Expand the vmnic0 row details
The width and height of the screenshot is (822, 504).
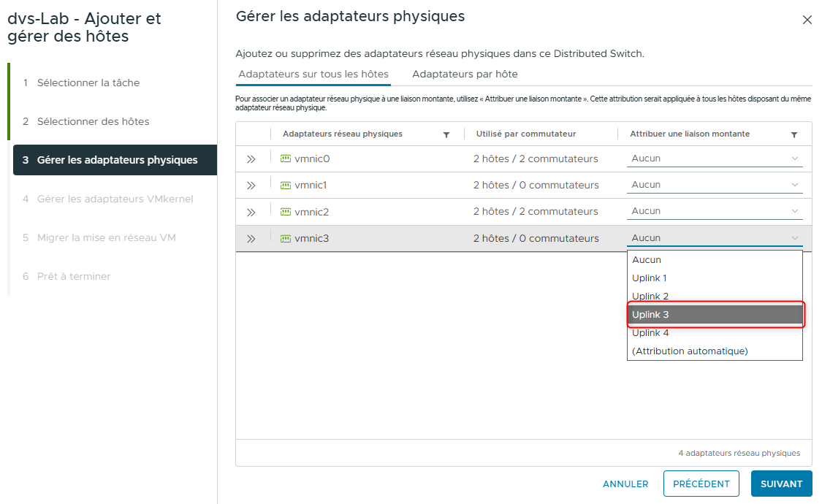coord(252,158)
